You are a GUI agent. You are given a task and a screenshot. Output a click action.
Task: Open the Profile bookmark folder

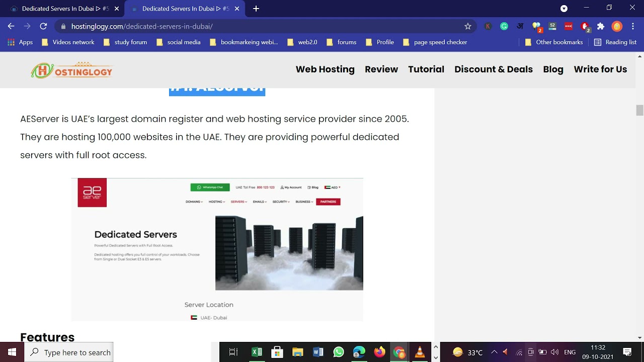[x=380, y=42]
